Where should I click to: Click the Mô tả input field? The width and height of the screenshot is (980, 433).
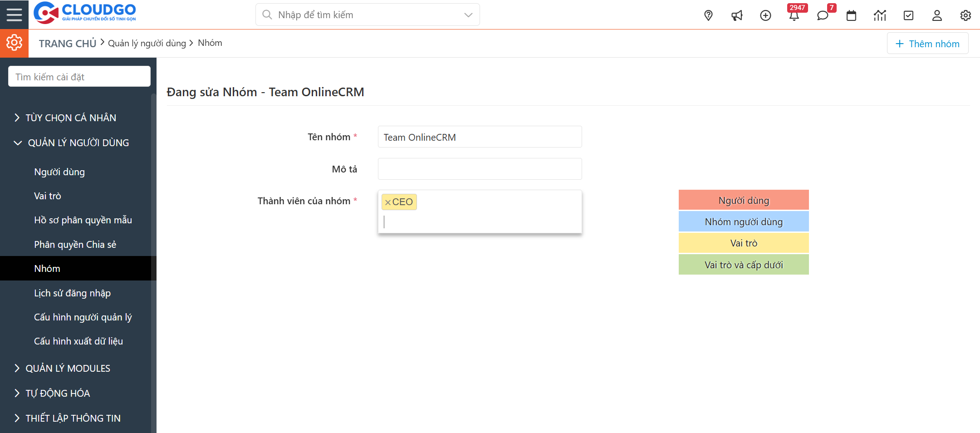(480, 169)
